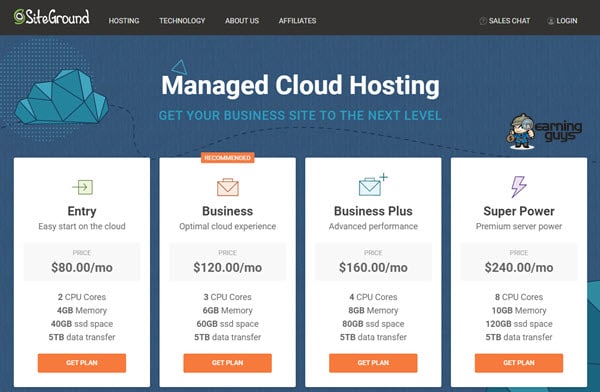This screenshot has height=392, width=600.
Task: Open the Affiliates page
Action: 297,21
